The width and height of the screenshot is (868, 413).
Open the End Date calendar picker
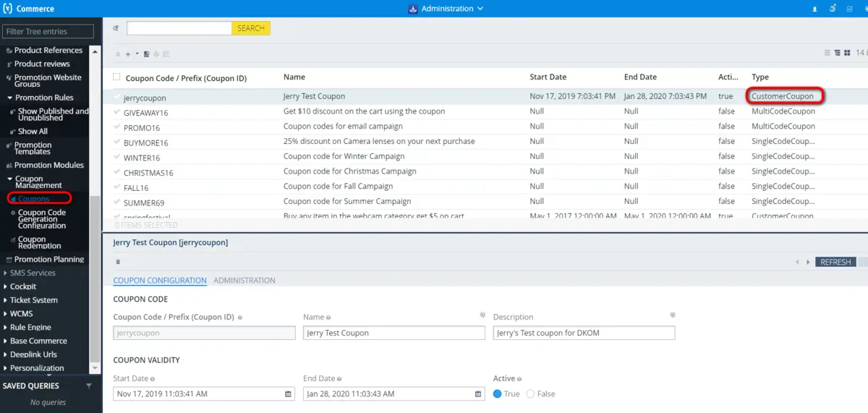tap(478, 394)
